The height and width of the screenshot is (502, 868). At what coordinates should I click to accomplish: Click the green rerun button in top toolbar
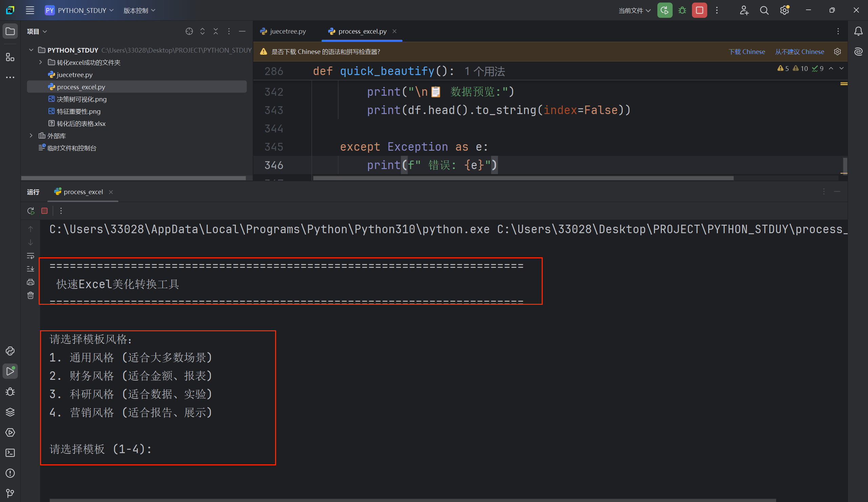click(x=664, y=10)
